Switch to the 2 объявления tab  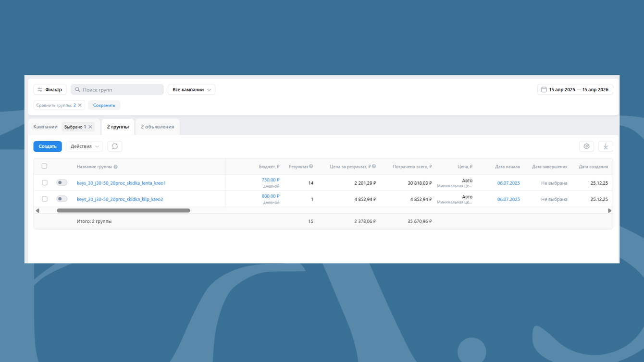[x=157, y=127]
